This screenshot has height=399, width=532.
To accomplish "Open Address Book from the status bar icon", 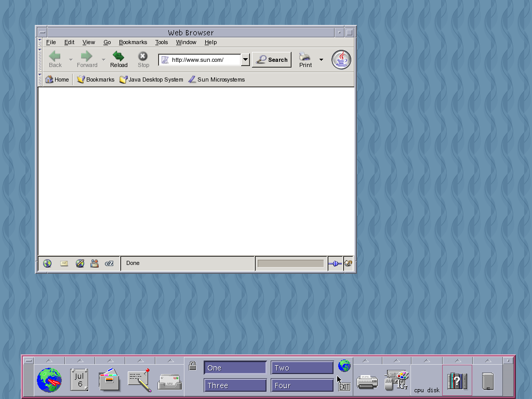I will [95, 263].
